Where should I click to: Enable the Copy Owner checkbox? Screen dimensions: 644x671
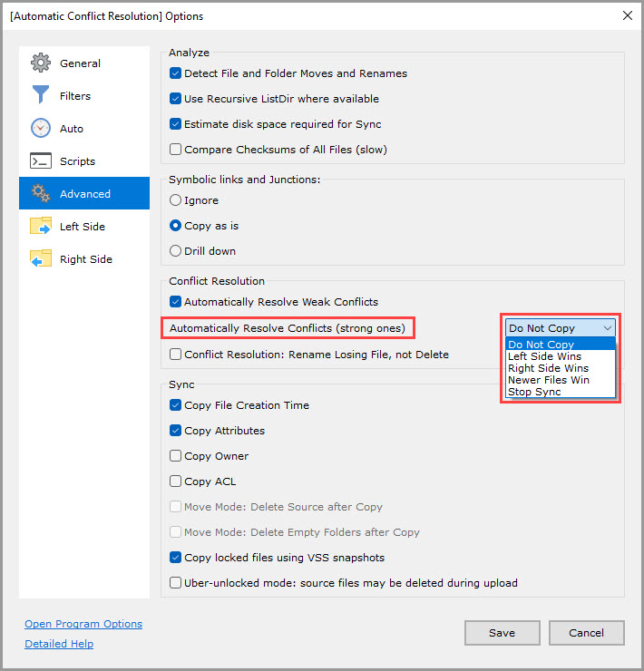click(x=175, y=456)
